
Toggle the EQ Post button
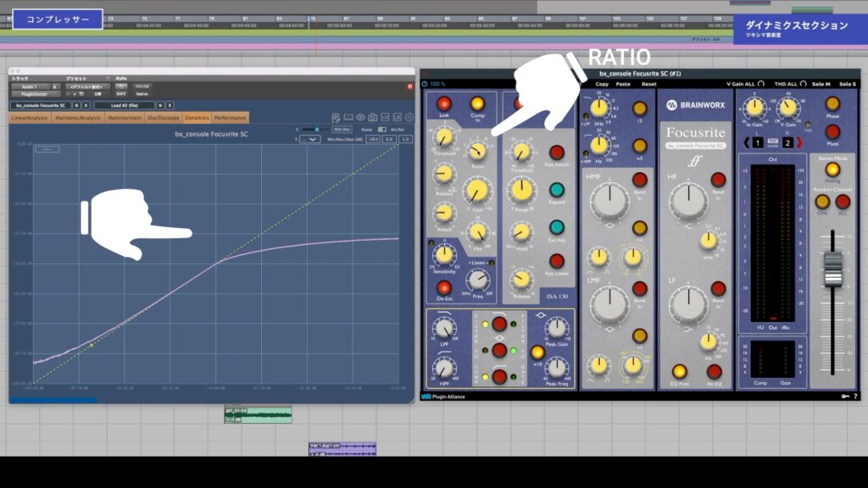[x=679, y=371]
